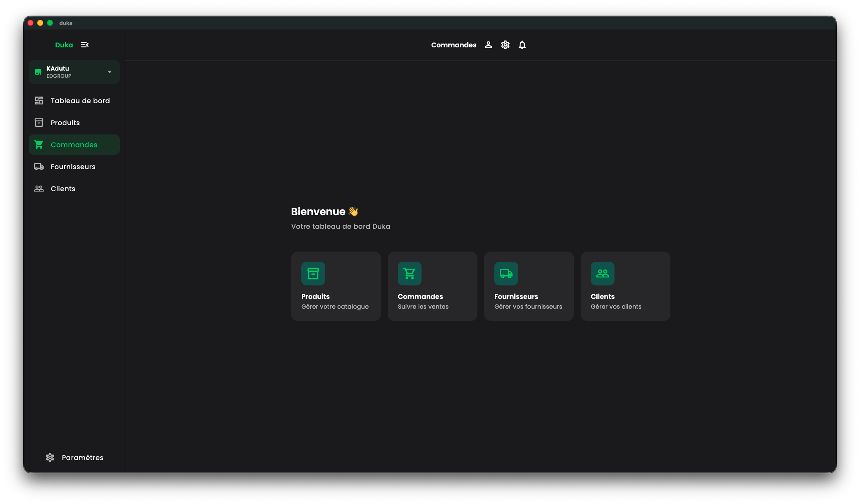Open the Fournisseurs card
The image size is (860, 504).
(x=529, y=286)
